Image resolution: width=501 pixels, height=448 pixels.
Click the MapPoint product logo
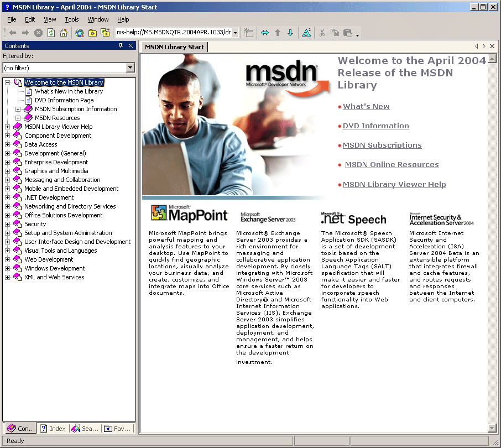tap(189, 213)
